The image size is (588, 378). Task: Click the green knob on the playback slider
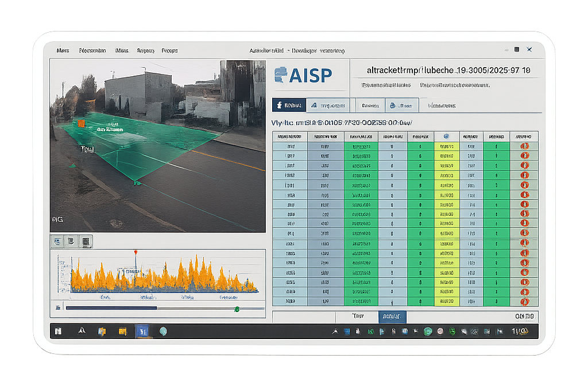tap(237, 309)
